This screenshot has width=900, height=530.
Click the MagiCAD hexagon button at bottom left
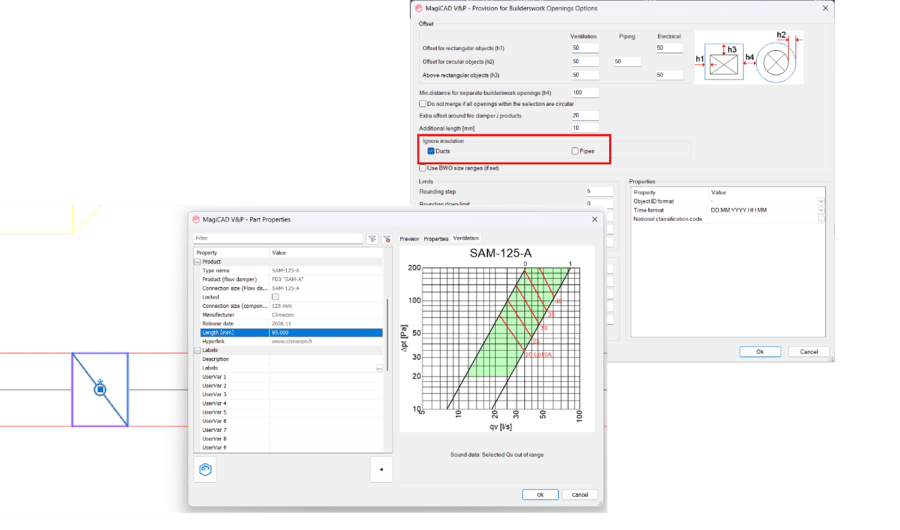[x=205, y=468]
